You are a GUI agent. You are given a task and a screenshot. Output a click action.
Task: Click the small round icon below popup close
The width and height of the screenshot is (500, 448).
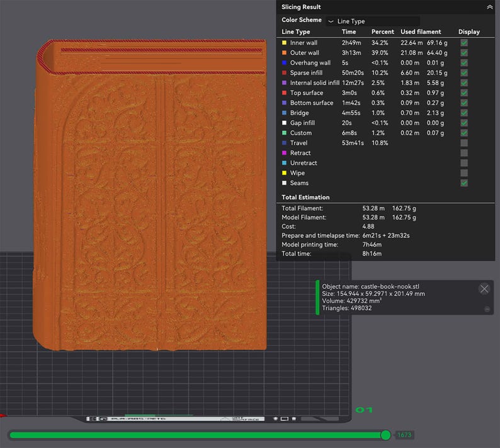point(487,309)
